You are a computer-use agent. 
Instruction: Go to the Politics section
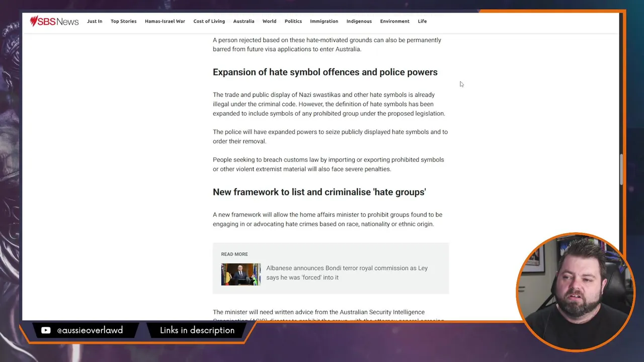click(x=293, y=21)
